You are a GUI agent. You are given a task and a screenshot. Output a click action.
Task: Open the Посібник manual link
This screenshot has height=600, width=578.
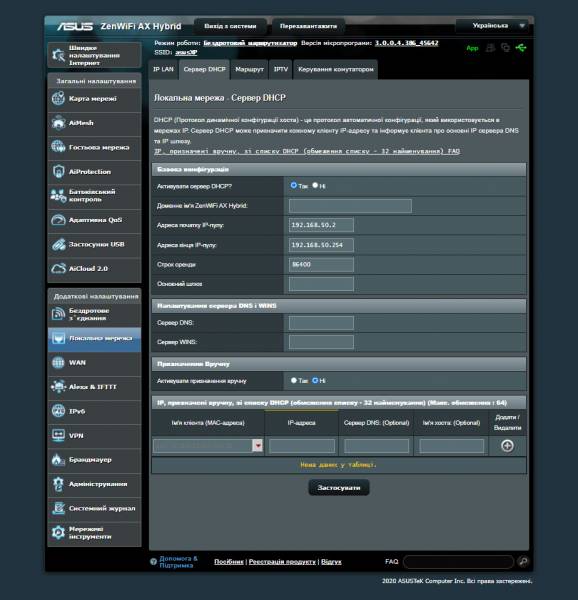pyautogui.click(x=229, y=562)
